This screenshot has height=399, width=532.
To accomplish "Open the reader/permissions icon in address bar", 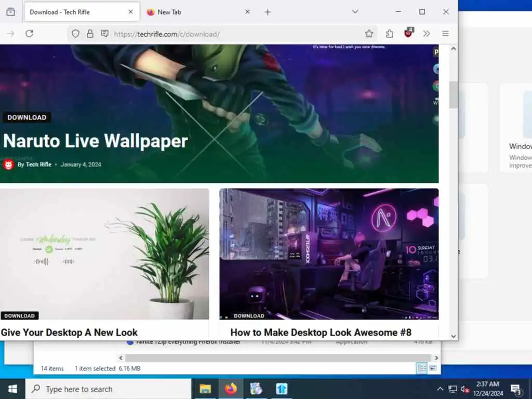I will [x=104, y=34].
